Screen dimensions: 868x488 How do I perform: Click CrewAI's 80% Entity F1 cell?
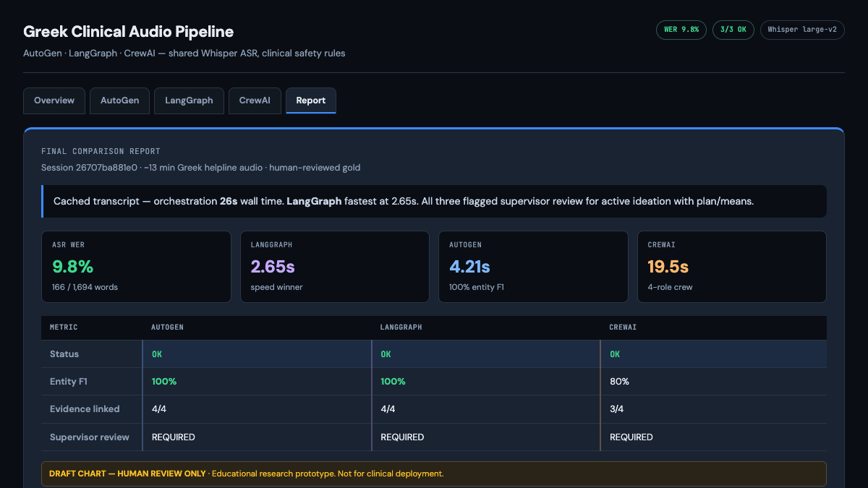pos(714,382)
